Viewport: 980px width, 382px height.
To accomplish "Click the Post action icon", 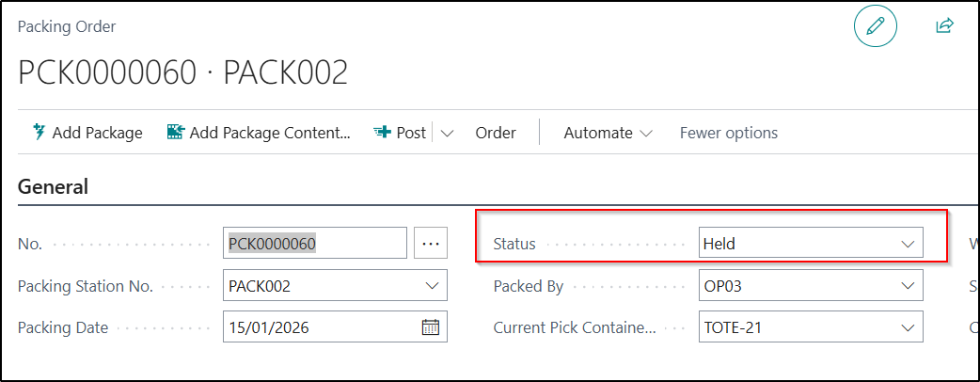I will click(x=382, y=133).
